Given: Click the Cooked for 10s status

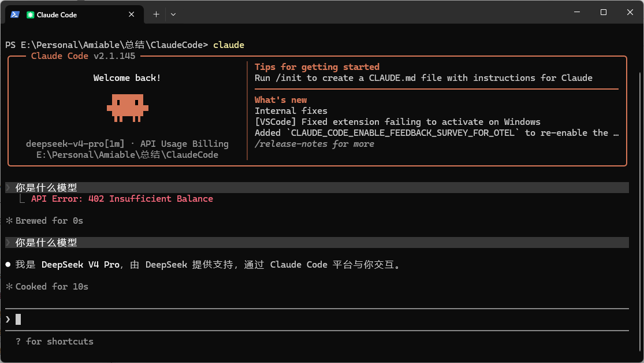Looking at the screenshot, I should [47, 287].
